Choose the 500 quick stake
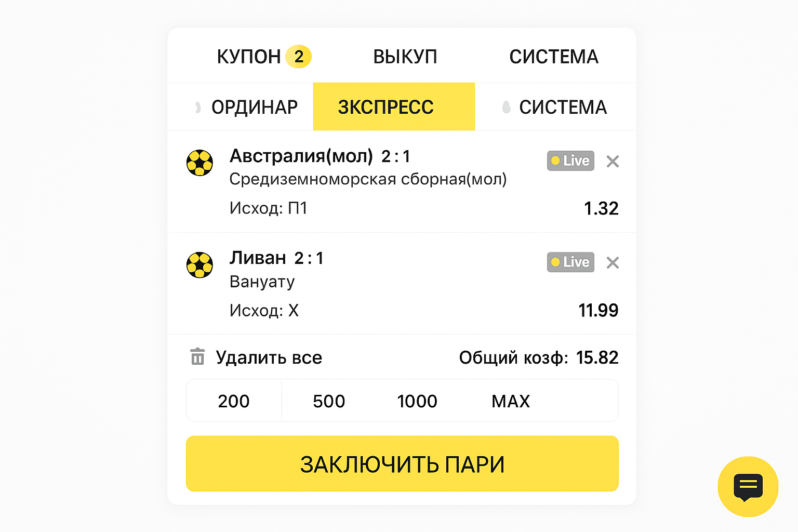798x532 pixels. [329, 401]
